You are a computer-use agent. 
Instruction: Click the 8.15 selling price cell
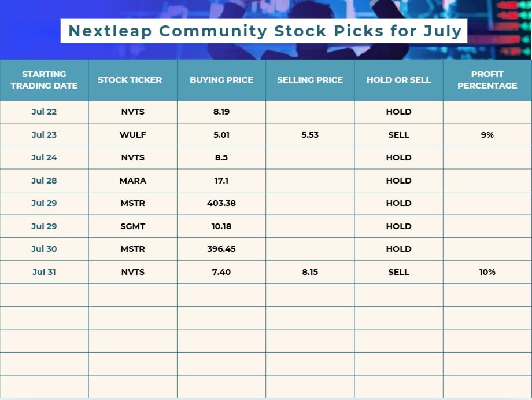click(310, 272)
